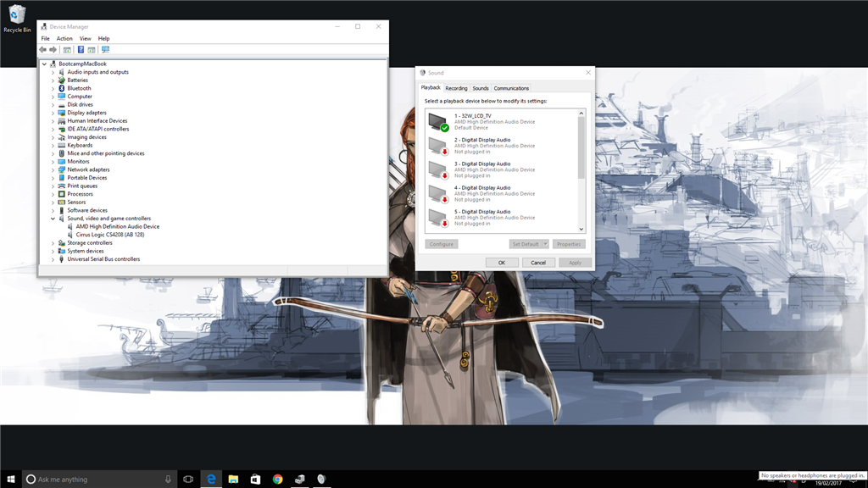Expand Audio inputs and outputs
Viewport: 868px width, 488px height.
point(53,72)
